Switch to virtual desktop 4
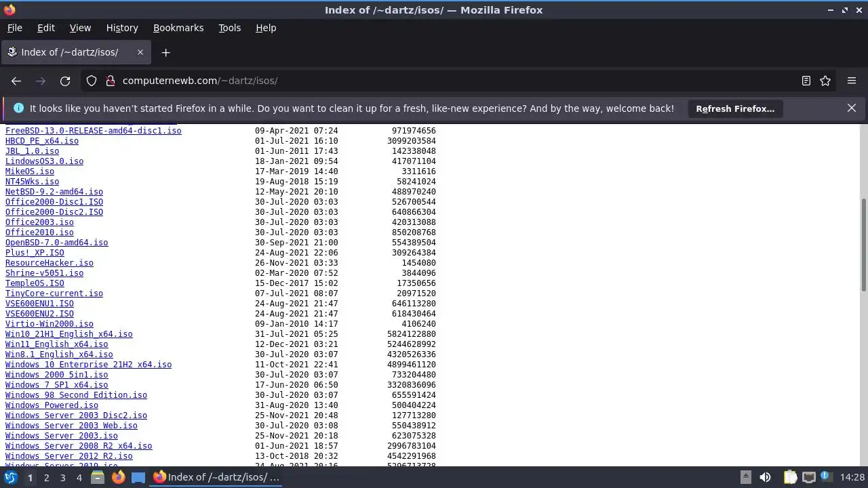The width and height of the screenshot is (868, 488). point(79,478)
